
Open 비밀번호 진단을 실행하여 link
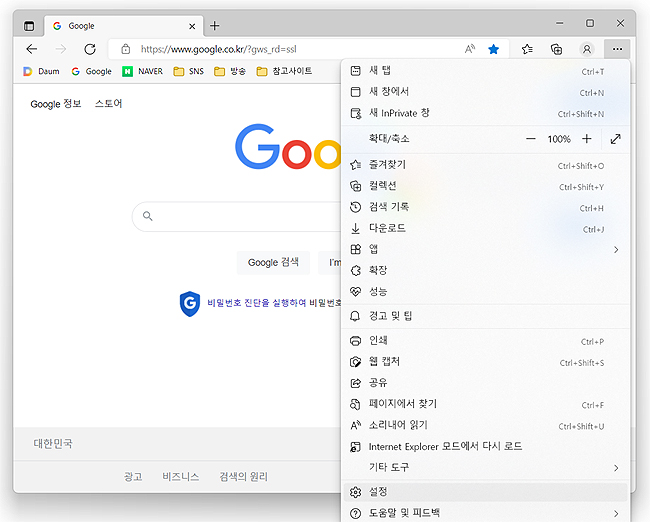point(256,303)
